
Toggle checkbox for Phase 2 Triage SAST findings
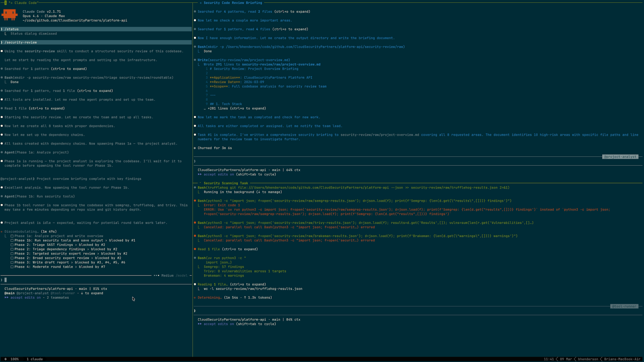(x=12, y=245)
